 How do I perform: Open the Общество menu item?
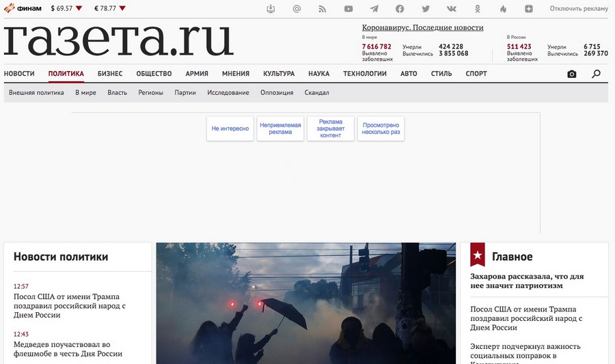(154, 74)
